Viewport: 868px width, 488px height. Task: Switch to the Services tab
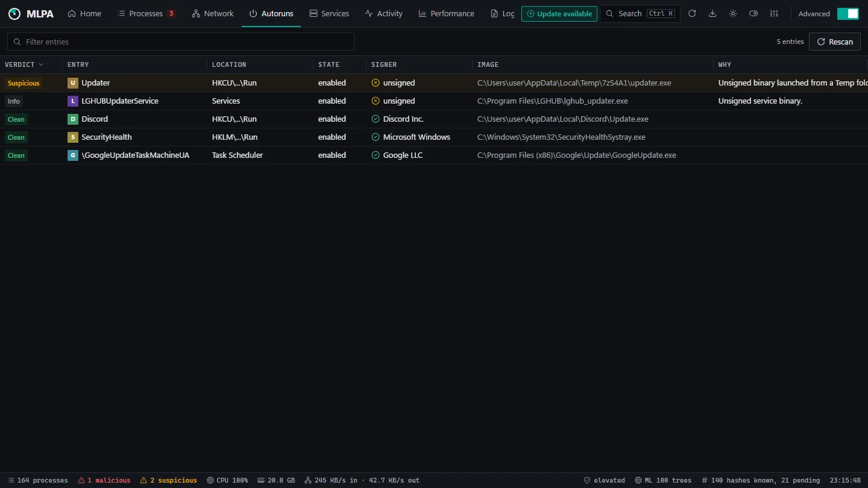click(329, 14)
